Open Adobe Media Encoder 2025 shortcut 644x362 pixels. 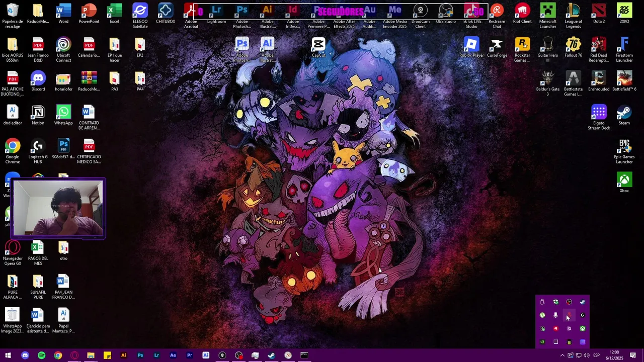tap(395, 16)
